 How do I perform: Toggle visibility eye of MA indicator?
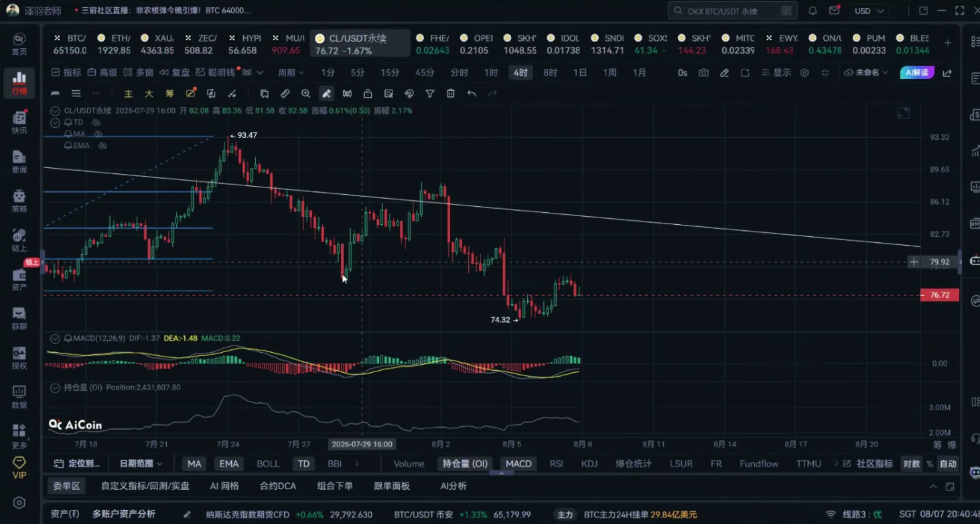[98, 134]
